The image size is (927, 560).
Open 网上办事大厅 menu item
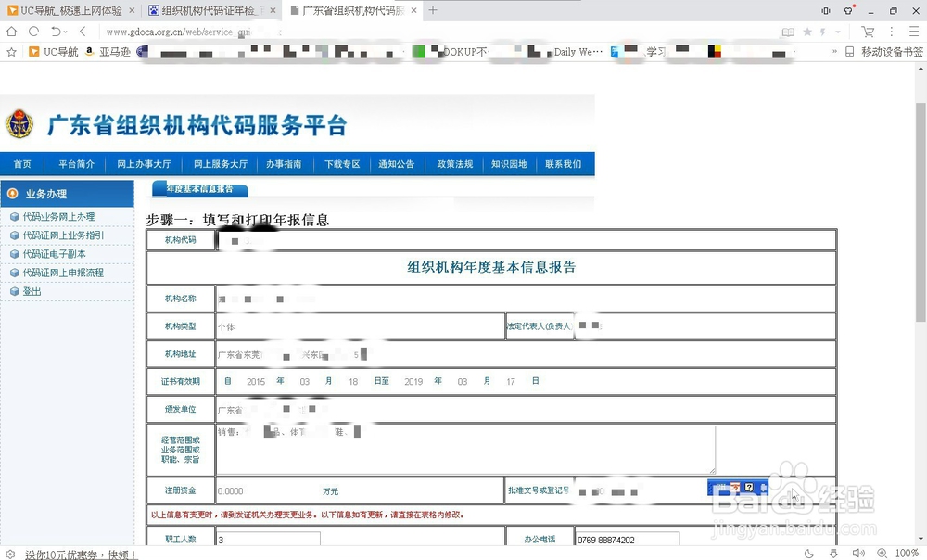click(144, 164)
